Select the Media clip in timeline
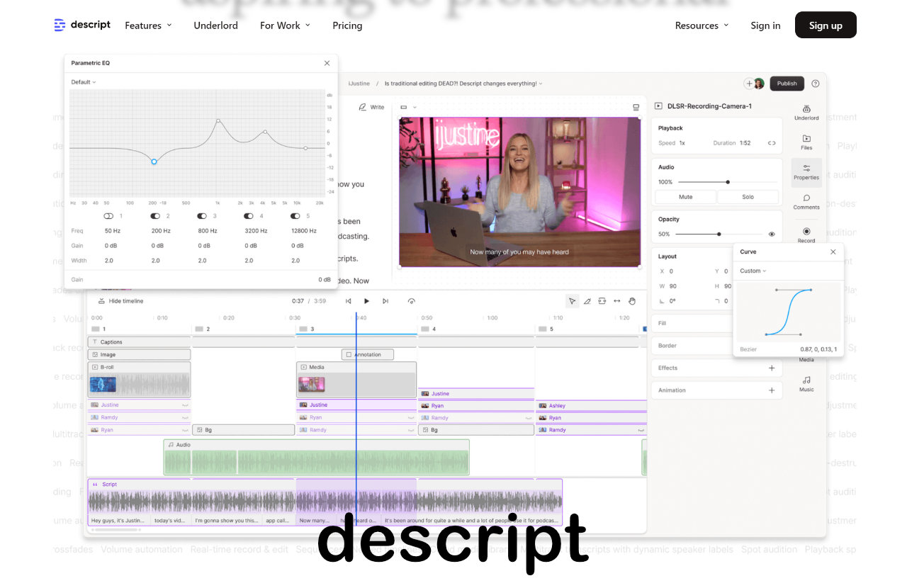Image resolution: width=907 pixels, height=588 pixels. coord(356,380)
